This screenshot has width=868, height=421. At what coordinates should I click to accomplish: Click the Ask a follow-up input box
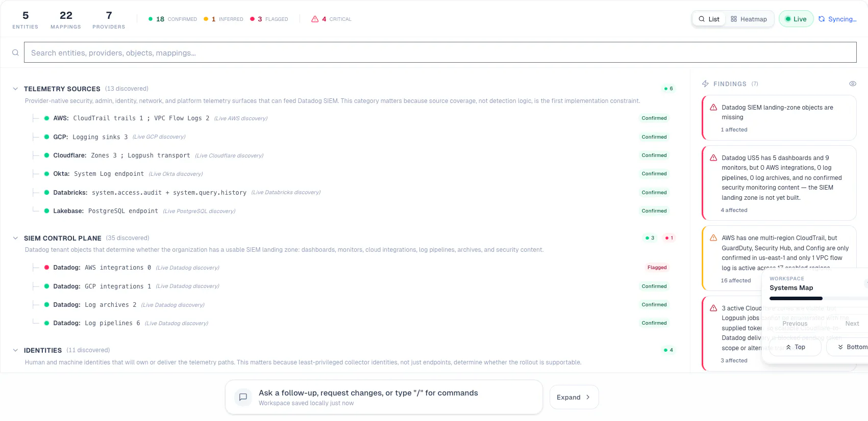click(x=384, y=397)
